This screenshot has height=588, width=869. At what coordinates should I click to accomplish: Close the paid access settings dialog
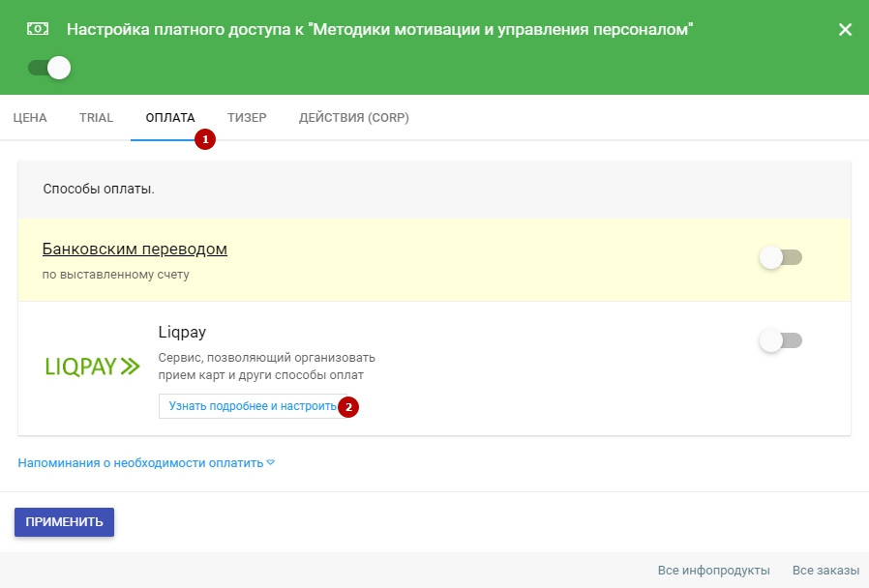tap(845, 29)
